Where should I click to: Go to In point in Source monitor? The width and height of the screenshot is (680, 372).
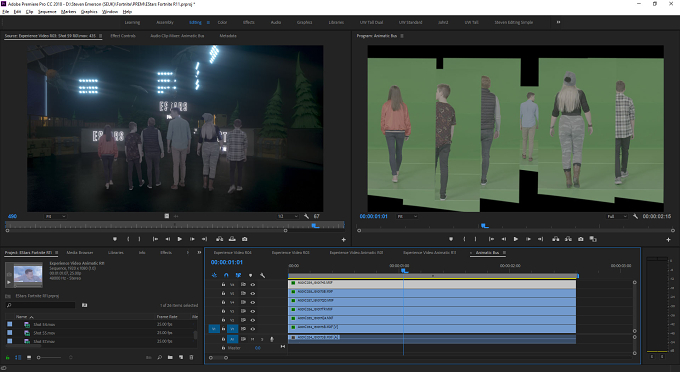(x=155, y=239)
